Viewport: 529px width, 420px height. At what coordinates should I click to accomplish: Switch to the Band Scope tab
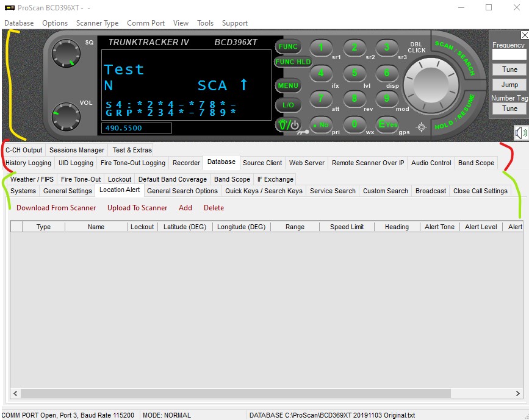(476, 163)
